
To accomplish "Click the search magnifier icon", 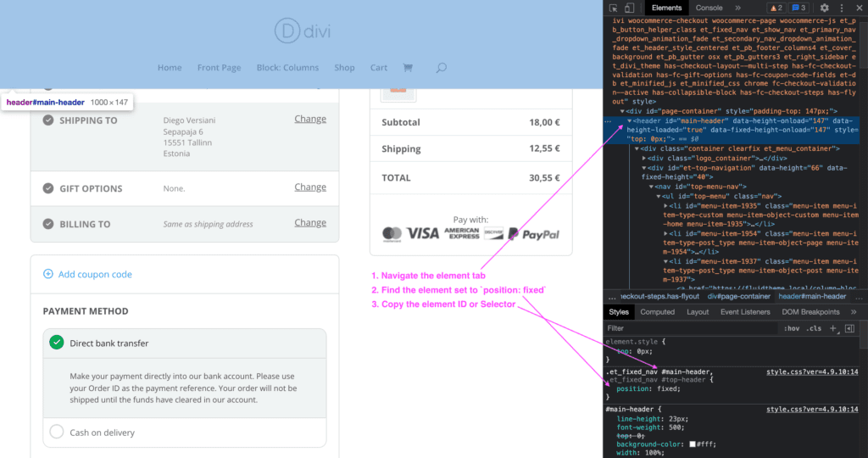I will pos(441,68).
